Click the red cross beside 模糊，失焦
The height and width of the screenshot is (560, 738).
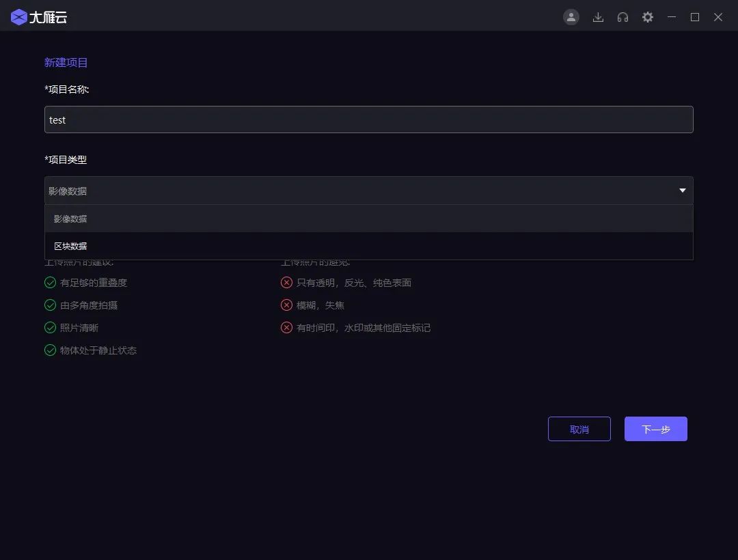[x=286, y=305]
